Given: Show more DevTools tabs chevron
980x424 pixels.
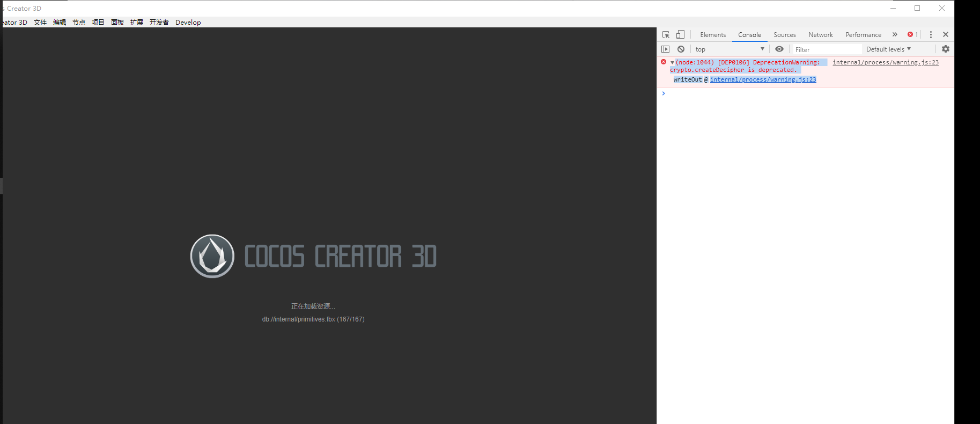Looking at the screenshot, I should coord(895,34).
